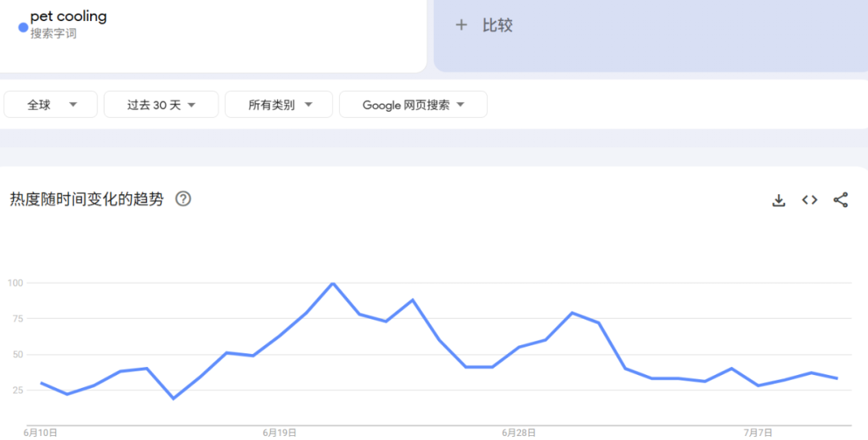The height and width of the screenshot is (440, 868).
Task: Click the chart peak at value 100
Action: (x=333, y=283)
